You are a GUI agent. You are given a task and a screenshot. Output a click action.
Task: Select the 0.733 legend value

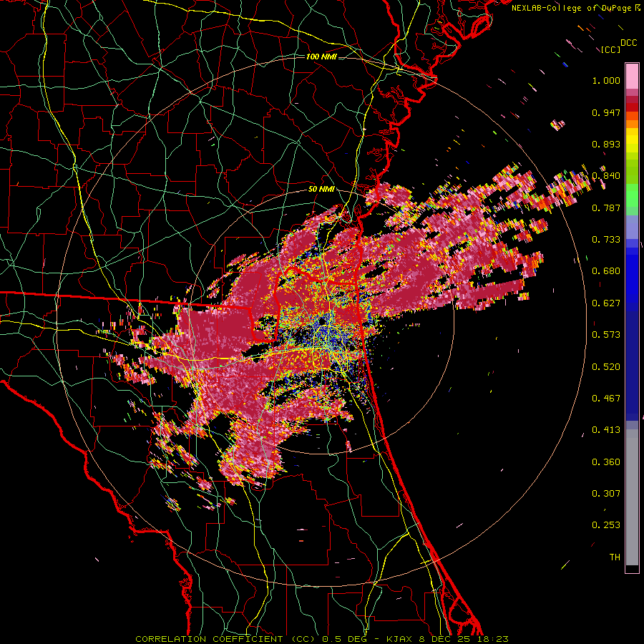click(x=606, y=240)
